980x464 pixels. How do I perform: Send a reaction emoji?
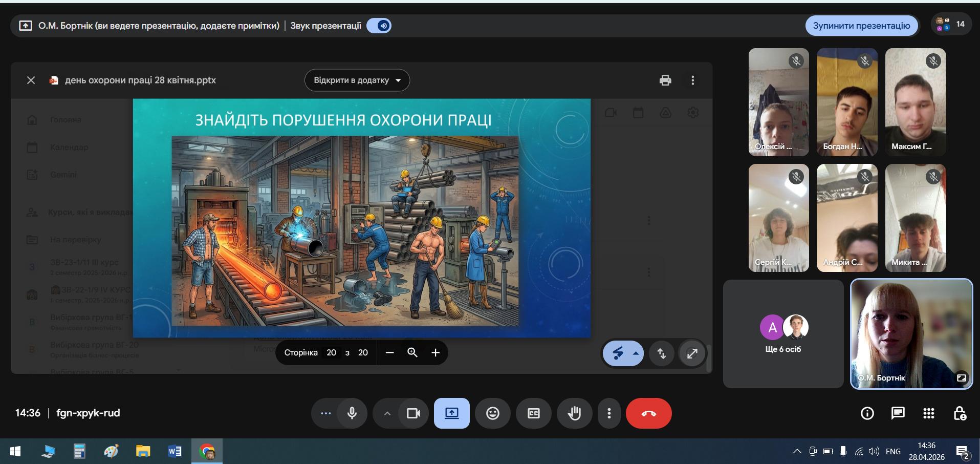pos(493,413)
